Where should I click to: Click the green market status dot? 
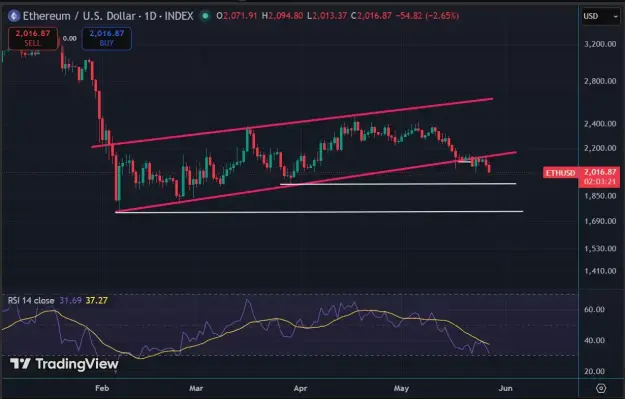[205, 16]
